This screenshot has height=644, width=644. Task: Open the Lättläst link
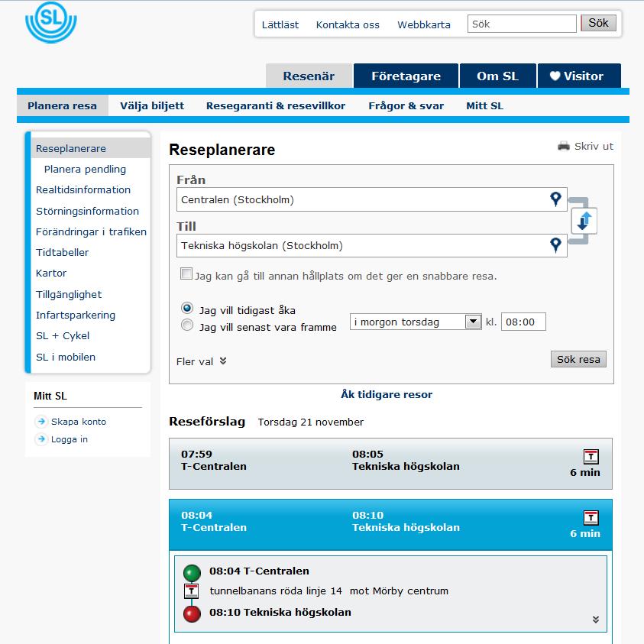[x=280, y=24]
